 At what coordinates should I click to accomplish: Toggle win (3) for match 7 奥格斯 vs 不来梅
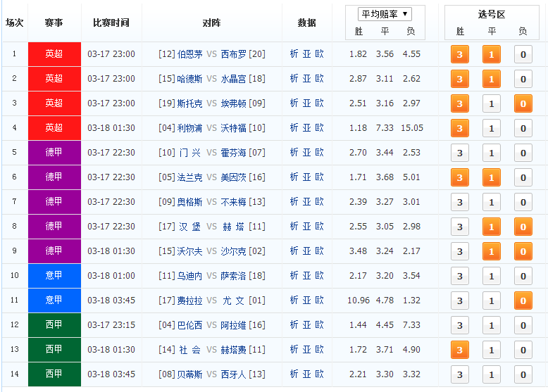[459, 202]
